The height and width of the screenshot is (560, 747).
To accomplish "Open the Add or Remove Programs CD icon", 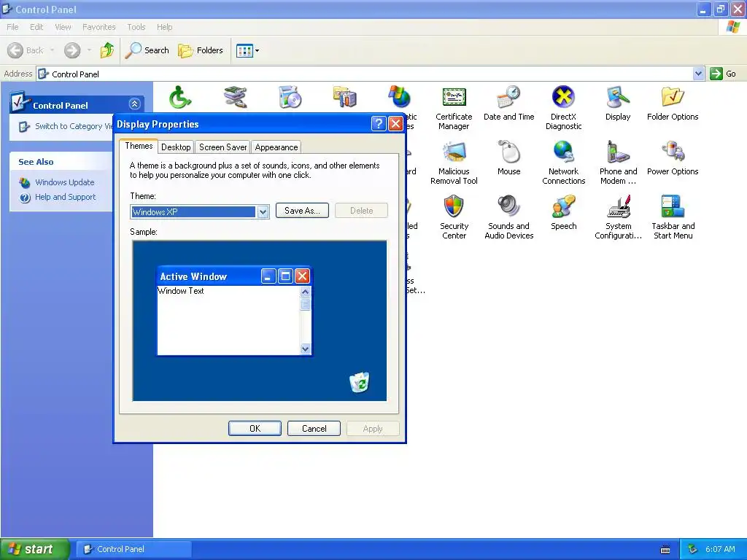I will (290, 97).
